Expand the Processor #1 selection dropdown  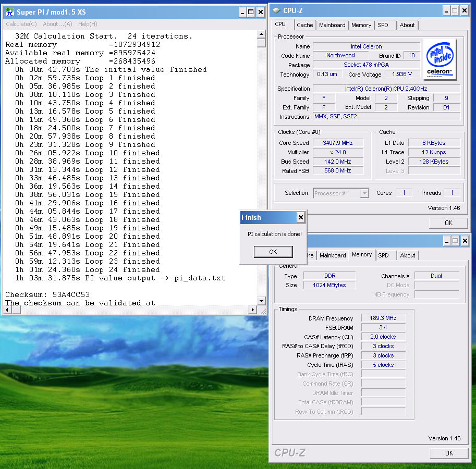coord(364,193)
